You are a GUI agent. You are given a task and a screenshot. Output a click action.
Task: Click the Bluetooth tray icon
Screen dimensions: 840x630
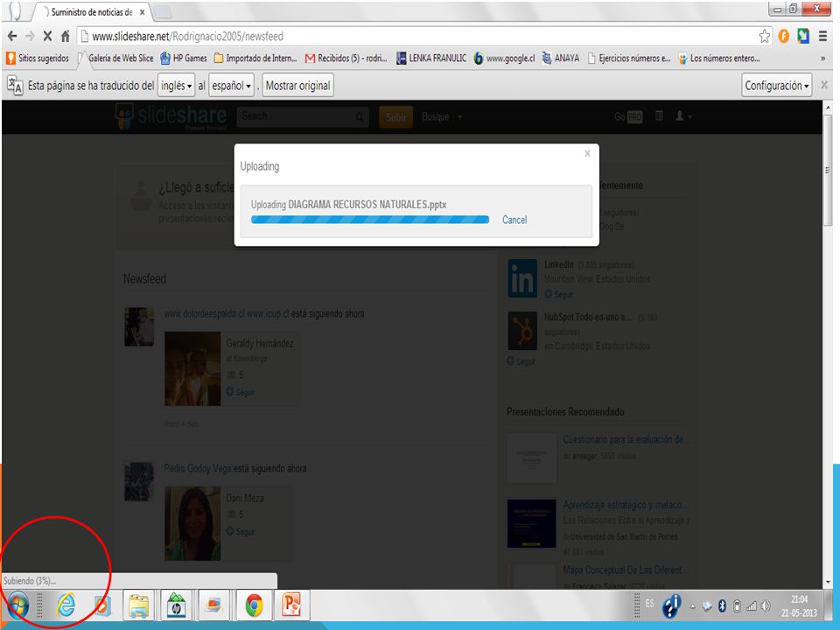click(722, 605)
